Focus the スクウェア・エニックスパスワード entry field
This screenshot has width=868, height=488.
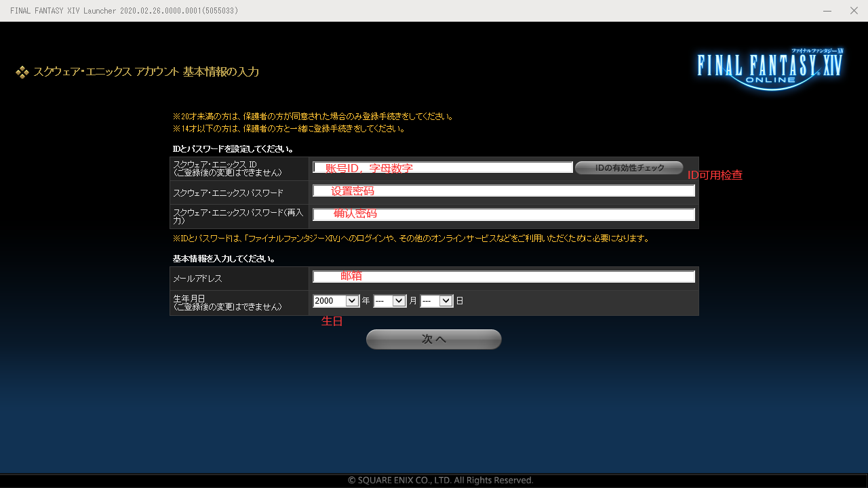click(x=504, y=191)
